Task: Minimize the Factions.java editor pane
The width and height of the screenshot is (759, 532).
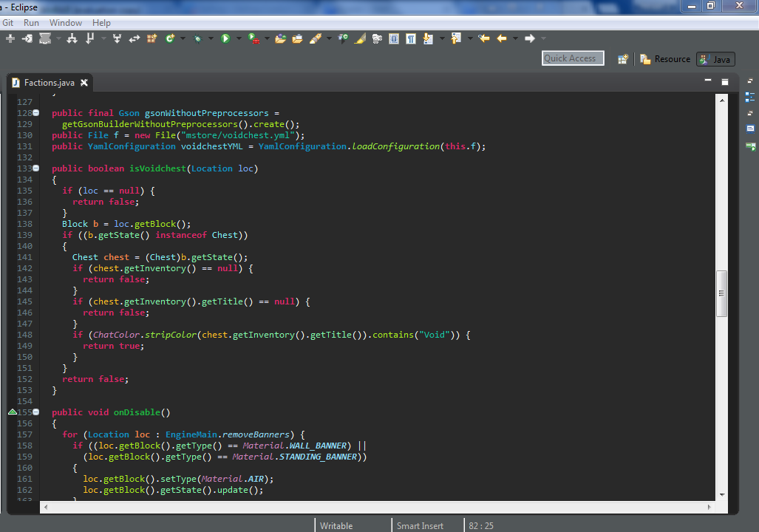Action: tap(708, 80)
